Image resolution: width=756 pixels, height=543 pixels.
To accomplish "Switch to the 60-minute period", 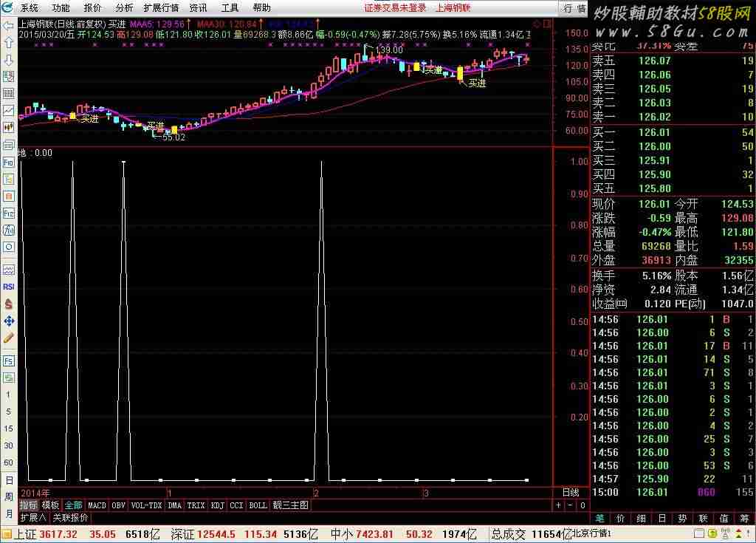I will tap(8, 462).
